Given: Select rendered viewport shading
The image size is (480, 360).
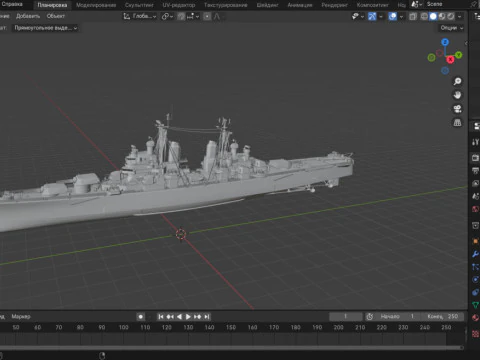Looking at the screenshot, I should point(451,16).
